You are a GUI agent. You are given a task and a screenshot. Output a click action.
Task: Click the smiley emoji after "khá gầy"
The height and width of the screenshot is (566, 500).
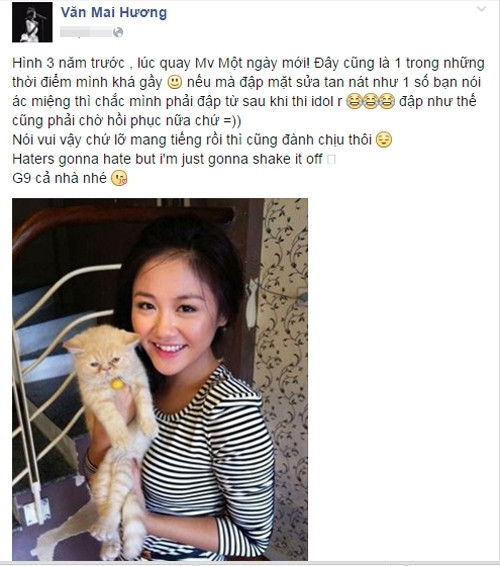(x=175, y=82)
